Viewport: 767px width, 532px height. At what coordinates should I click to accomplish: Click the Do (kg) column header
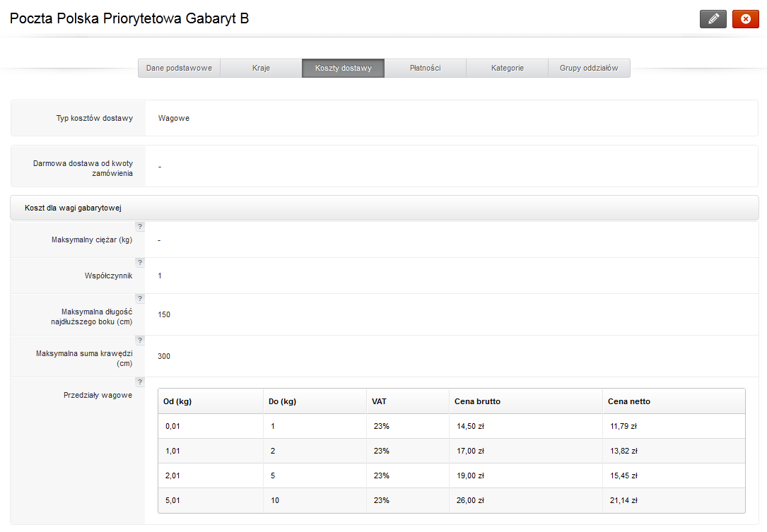(315, 401)
